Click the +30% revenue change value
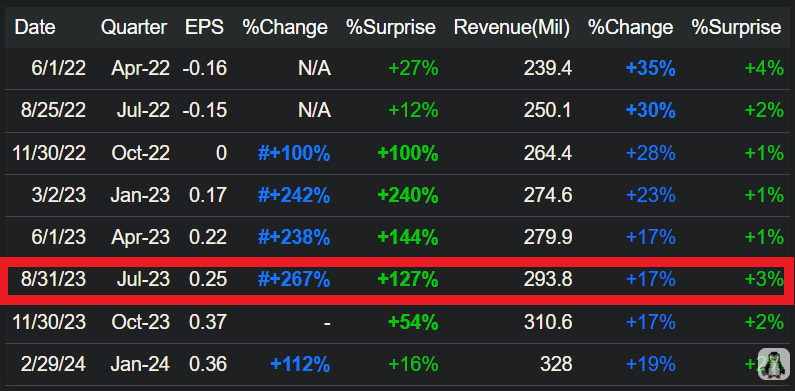The height and width of the screenshot is (391, 795). (x=651, y=110)
